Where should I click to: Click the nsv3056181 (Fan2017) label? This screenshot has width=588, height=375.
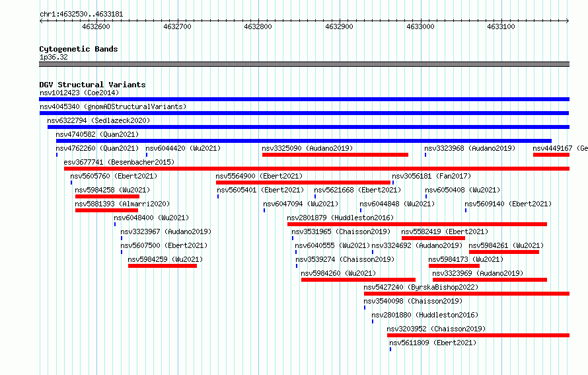(431, 176)
